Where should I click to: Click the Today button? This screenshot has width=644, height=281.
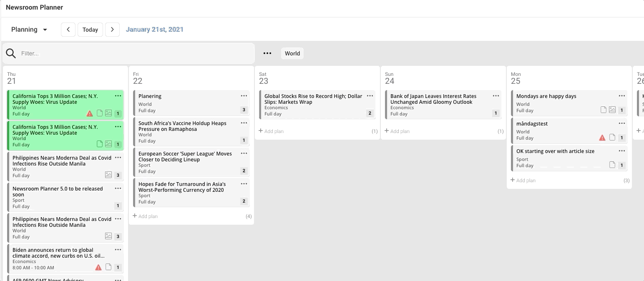(90, 30)
